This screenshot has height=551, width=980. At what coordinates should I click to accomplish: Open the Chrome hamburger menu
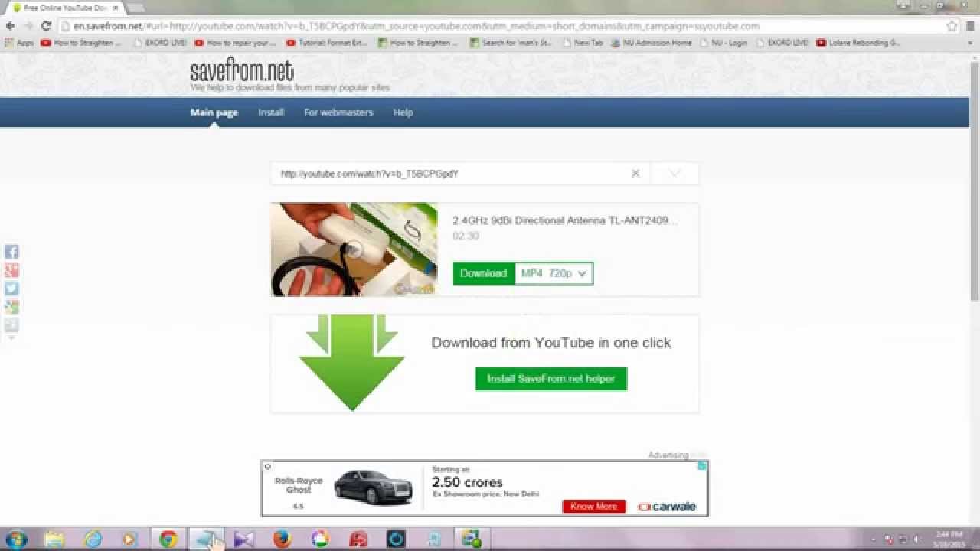pos(969,26)
